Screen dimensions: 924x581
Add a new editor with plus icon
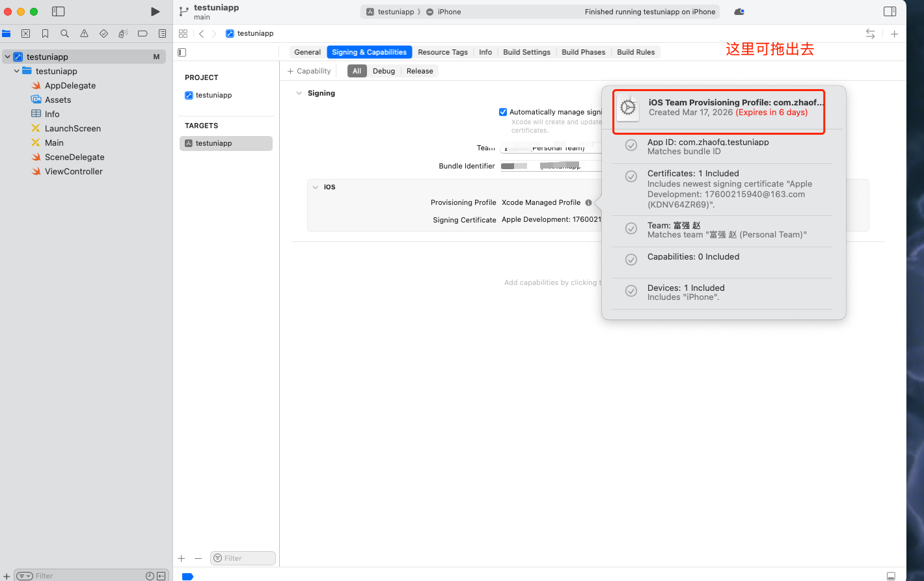(x=894, y=34)
